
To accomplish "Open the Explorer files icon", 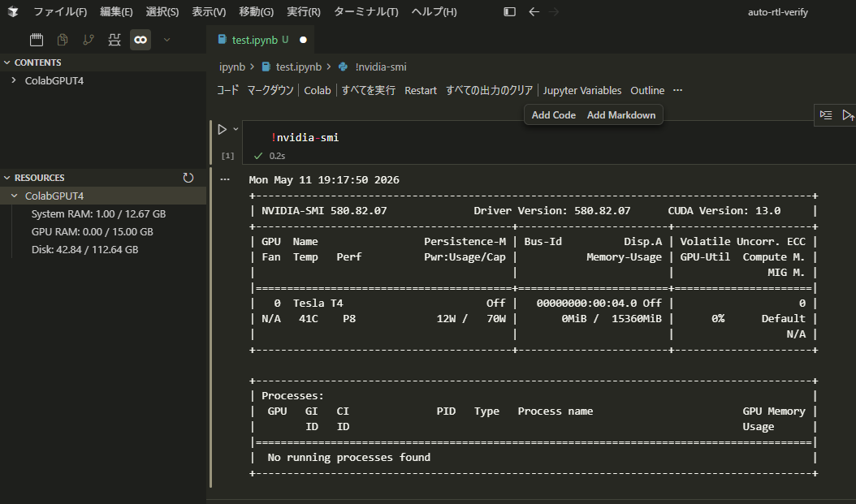I will pyautogui.click(x=63, y=39).
